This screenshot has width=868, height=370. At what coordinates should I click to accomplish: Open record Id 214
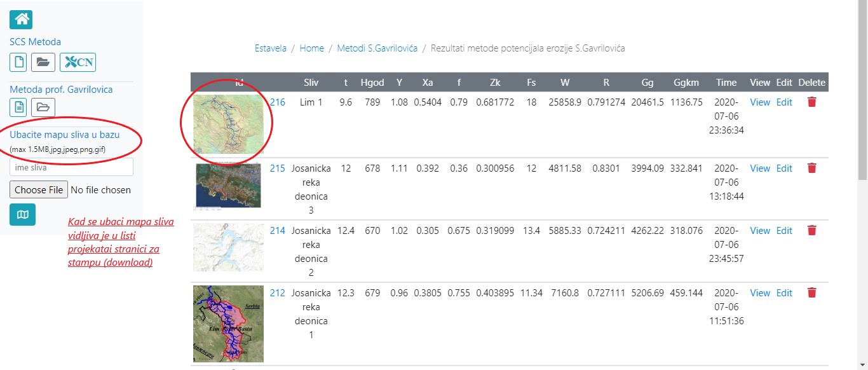click(x=278, y=231)
